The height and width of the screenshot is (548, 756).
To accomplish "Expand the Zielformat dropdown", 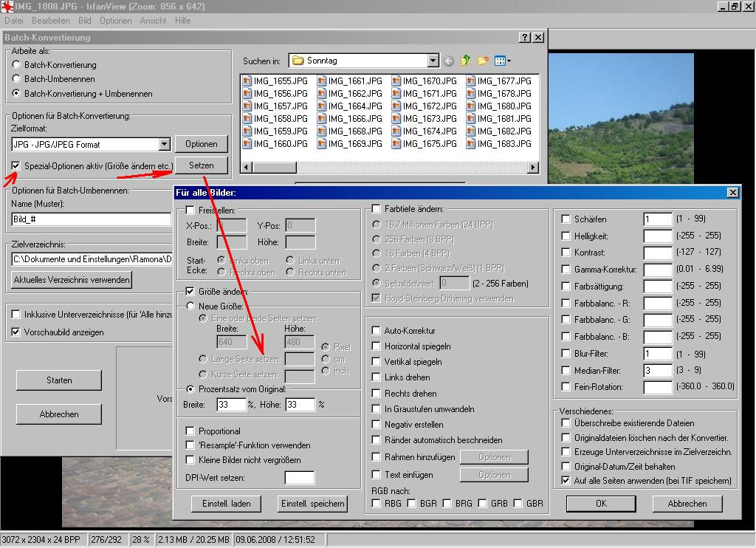I will [164, 145].
